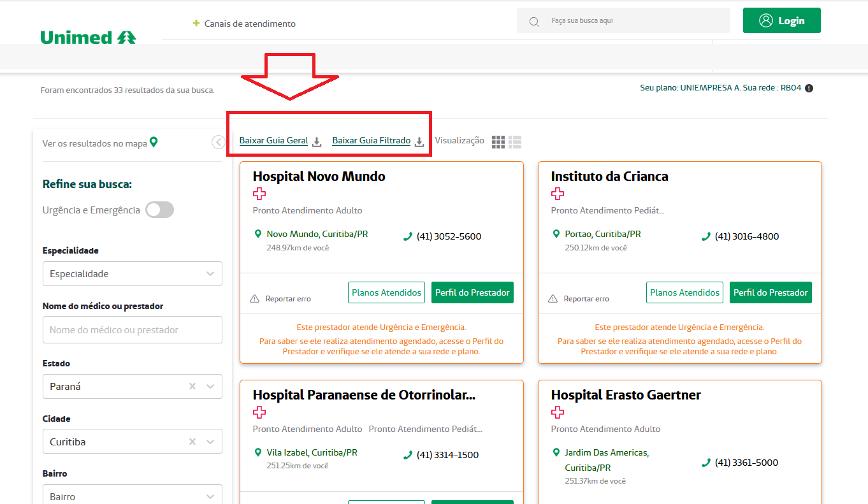868x504 pixels.
Task: Click location pin for Vila Izabel, Curitiba/PR
Action: pos(258,452)
